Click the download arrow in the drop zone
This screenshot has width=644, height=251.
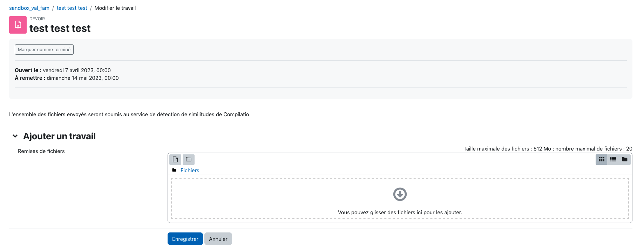click(400, 194)
